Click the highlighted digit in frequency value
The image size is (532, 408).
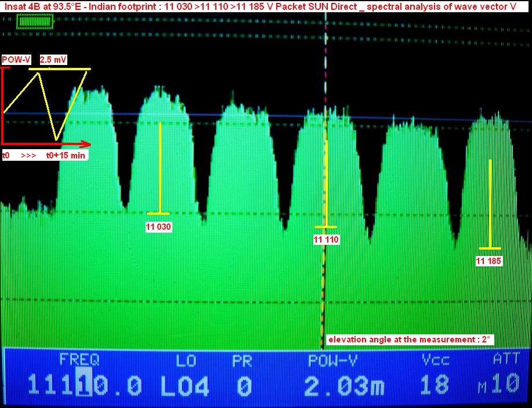point(84,385)
